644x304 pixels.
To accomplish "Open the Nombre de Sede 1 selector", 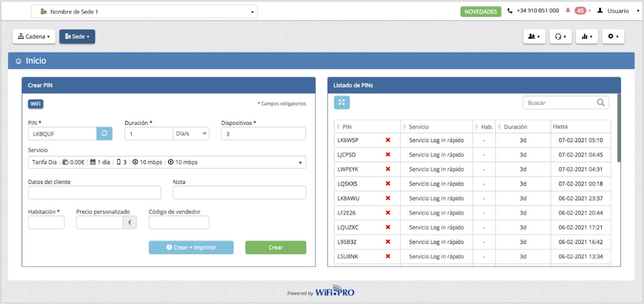I will [144, 12].
